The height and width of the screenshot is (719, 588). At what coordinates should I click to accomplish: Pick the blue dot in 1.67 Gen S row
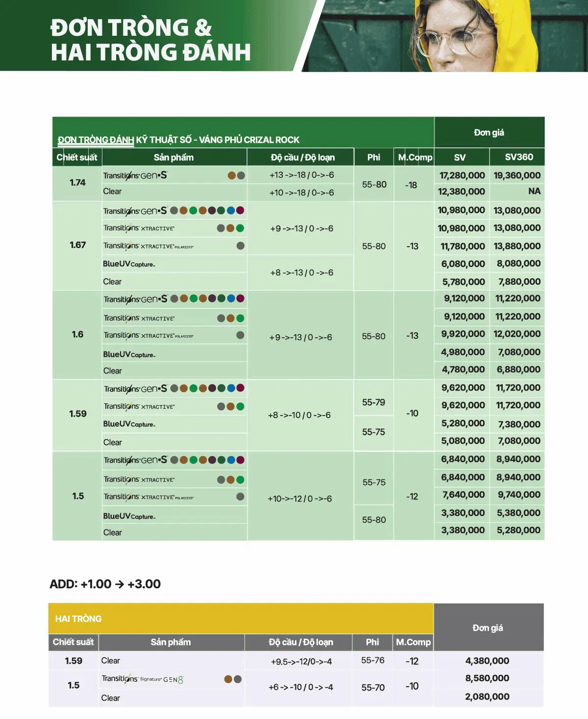coord(231,211)
